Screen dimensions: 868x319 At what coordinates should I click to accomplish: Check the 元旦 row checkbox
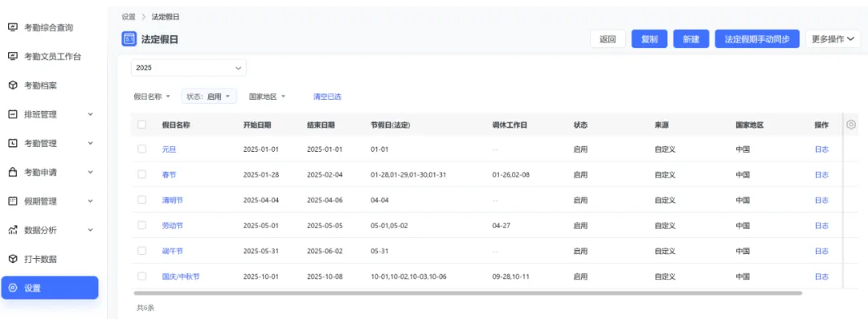click(141, 149)
